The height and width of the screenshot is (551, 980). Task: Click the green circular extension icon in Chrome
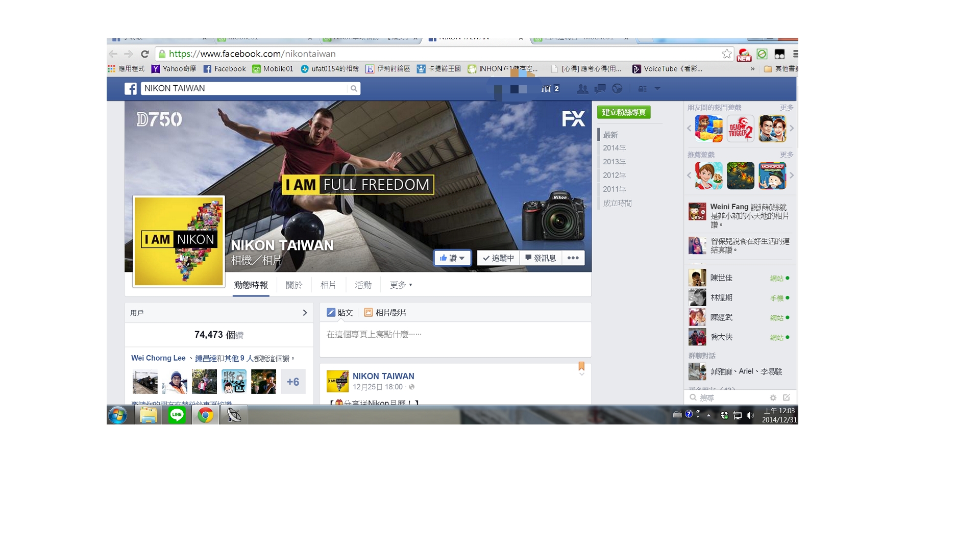(x=762, y=54)
